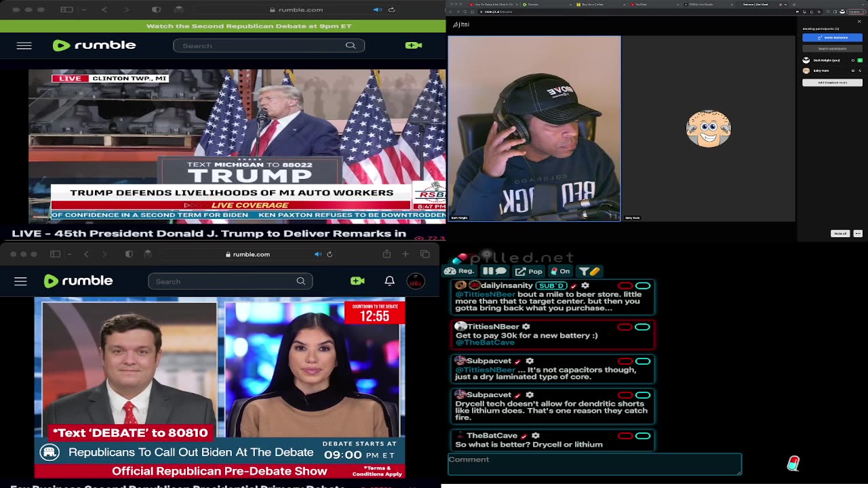Viewport: 868px width, 488px height.
Task: Click the Add breakout room button in Jitsi
Action: coord(832,83)
